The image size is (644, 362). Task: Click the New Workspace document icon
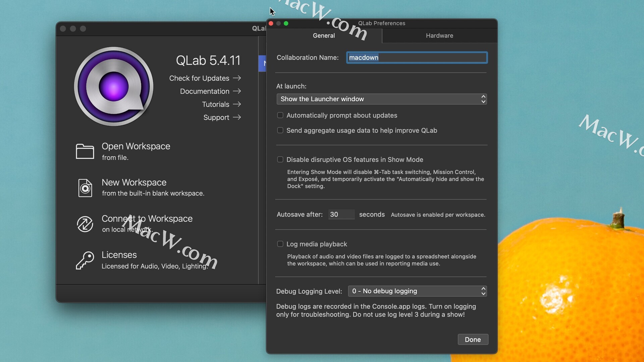[x=85, y=188]
